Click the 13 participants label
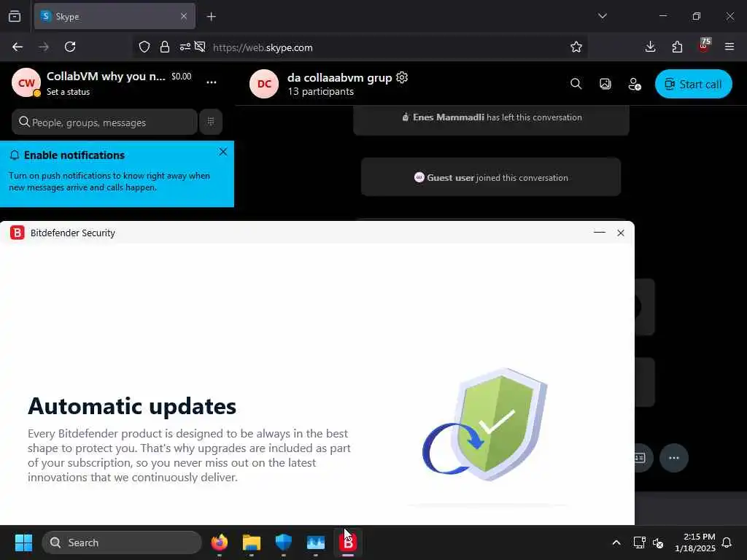The image size is (747, 560). [x=321, y=91]
